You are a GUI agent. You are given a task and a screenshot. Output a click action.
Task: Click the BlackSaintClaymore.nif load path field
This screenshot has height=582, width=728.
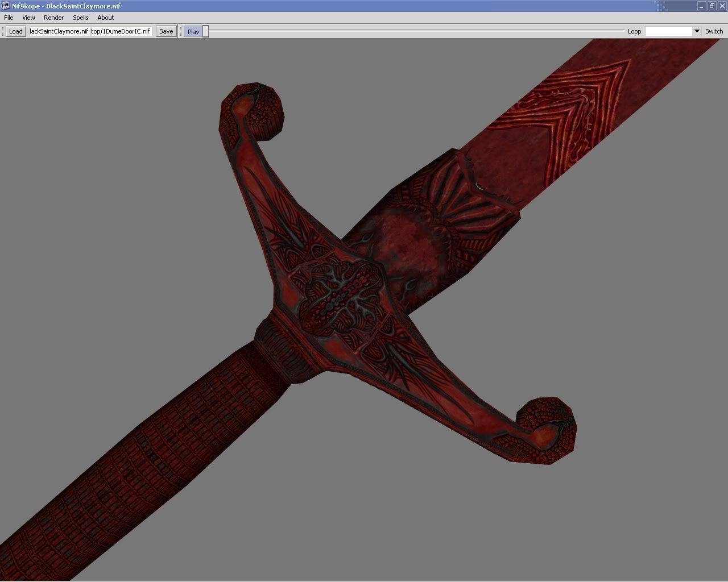pyautogui.click(x=59, y=31)
